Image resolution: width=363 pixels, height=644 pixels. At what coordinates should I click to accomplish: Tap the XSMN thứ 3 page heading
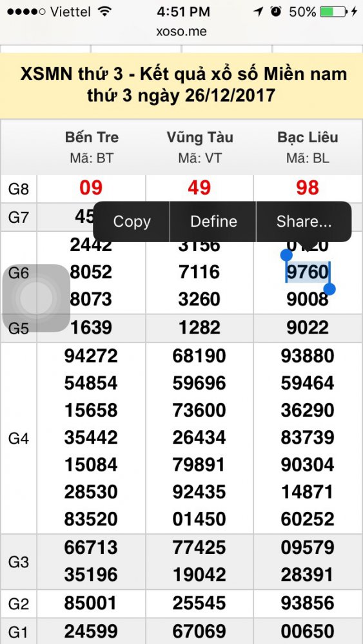point(183,85)
